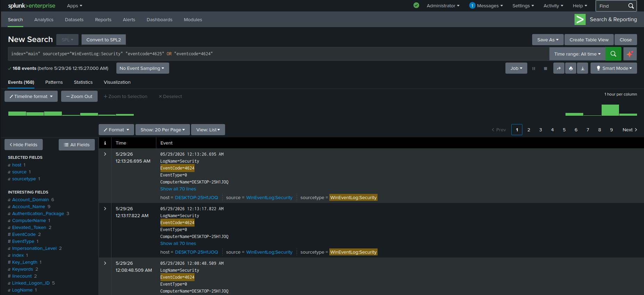The height and width of the screenshot is (295, 644).
Task: Open the Messages menu
Action: pyautogui.click(x=486, y=6)
